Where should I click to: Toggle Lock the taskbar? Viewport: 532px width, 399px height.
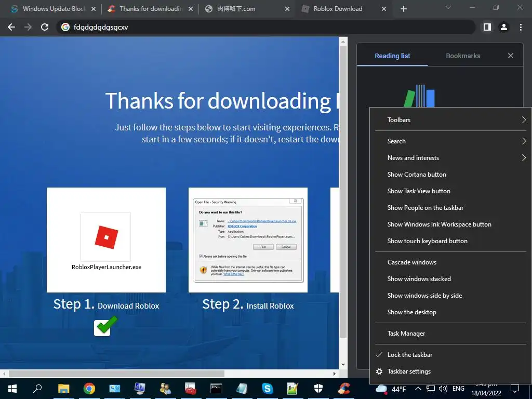pyautogui.click(x=450, y=355)
